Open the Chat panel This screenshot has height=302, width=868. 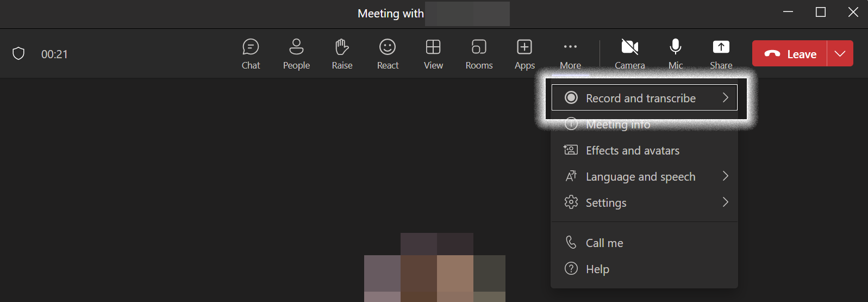pos(251,54)
